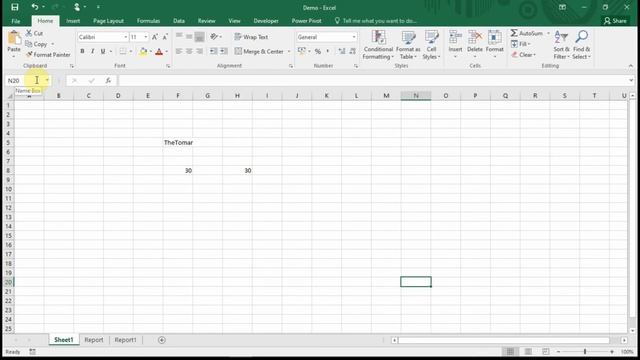Open Cell Styles gallery

(x=431, y=45)
